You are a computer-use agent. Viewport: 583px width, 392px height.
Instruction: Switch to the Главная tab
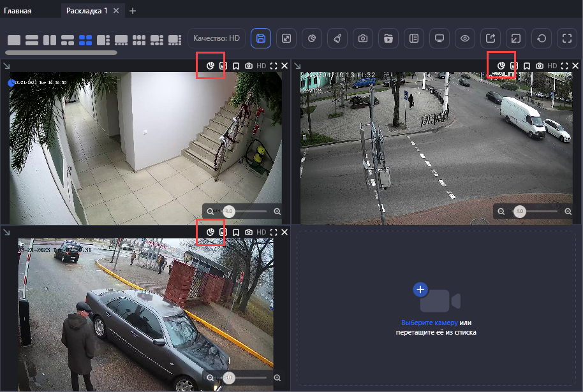click(x=18, y=11)
